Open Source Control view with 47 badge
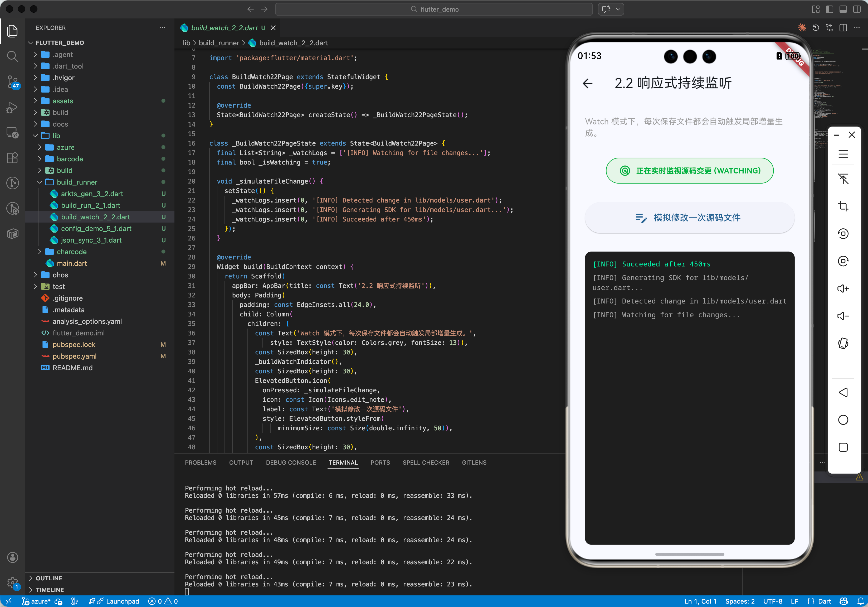 [x=12, y=81]
